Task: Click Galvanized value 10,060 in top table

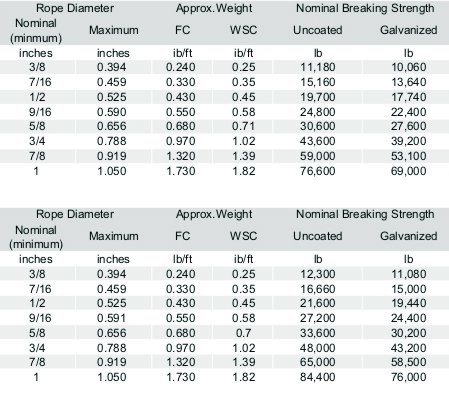Action: (409, 67)
